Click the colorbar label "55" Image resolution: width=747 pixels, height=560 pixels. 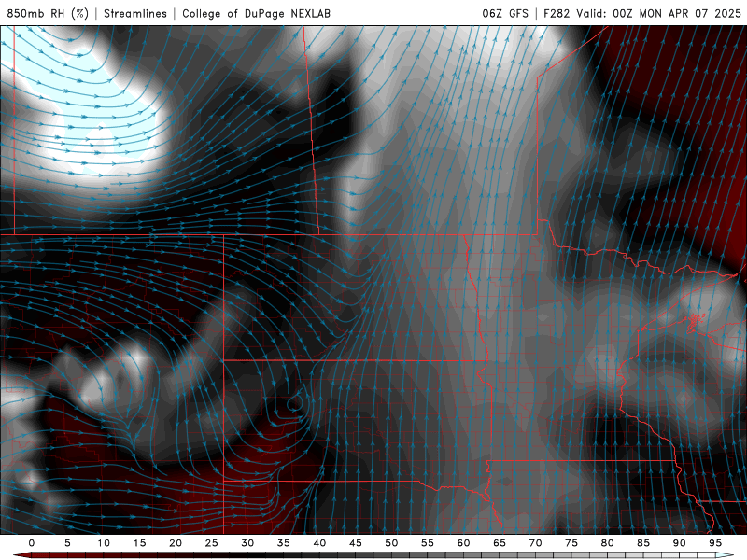click(x=427, y=543)
